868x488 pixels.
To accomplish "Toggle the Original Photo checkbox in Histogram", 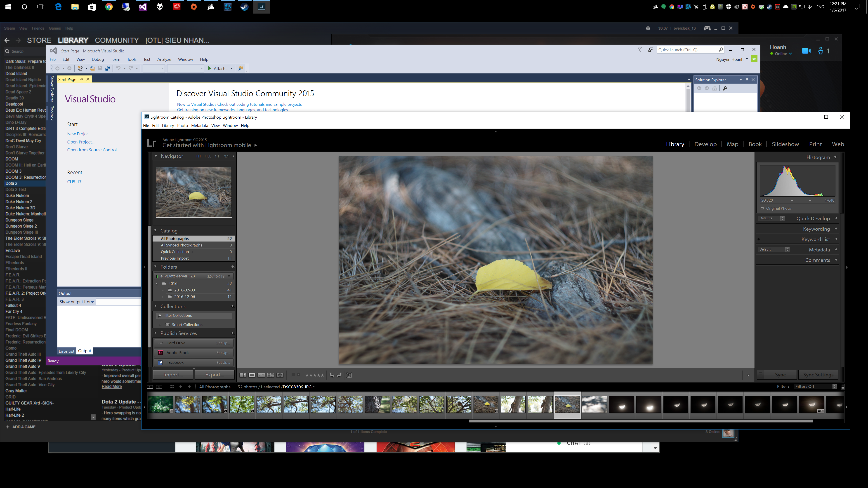I will (762, 209).
